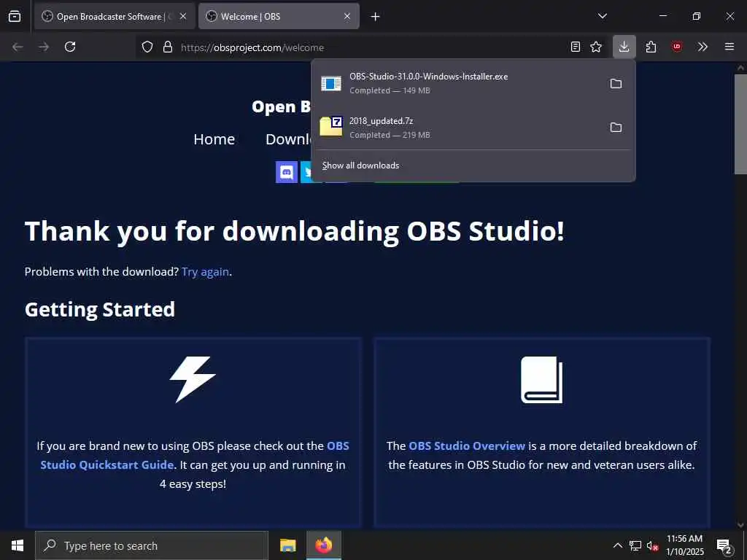The width and height of the screenshot is (747, 560).
Task: Show 2018_updated.7z in folder
Action: pos(616,127)
